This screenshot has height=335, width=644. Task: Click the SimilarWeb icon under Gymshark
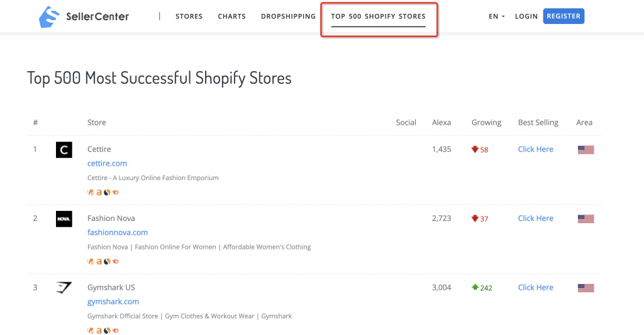(107, 331)
